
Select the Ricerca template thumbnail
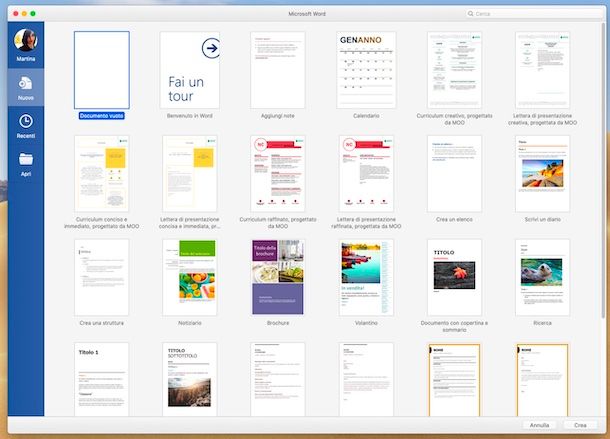click(x=543, y=277)
